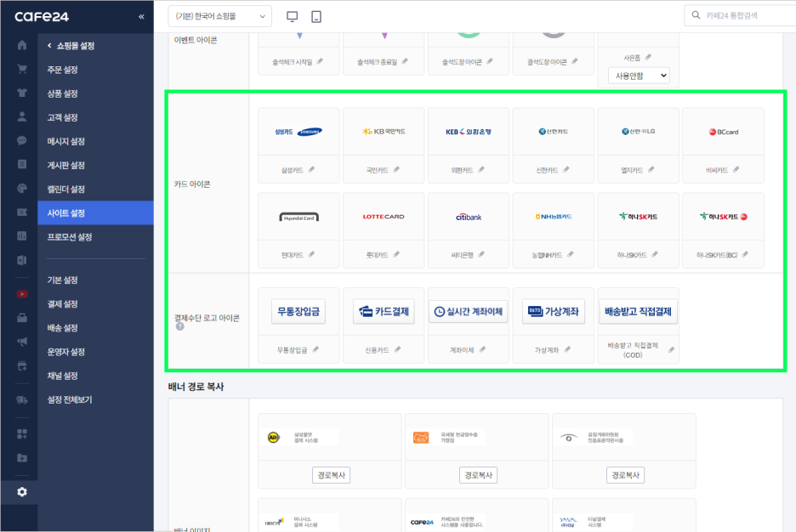Switch to desktop PC preview icon
The width and height of the screenshot is (796, 532).
click(292, 17)
